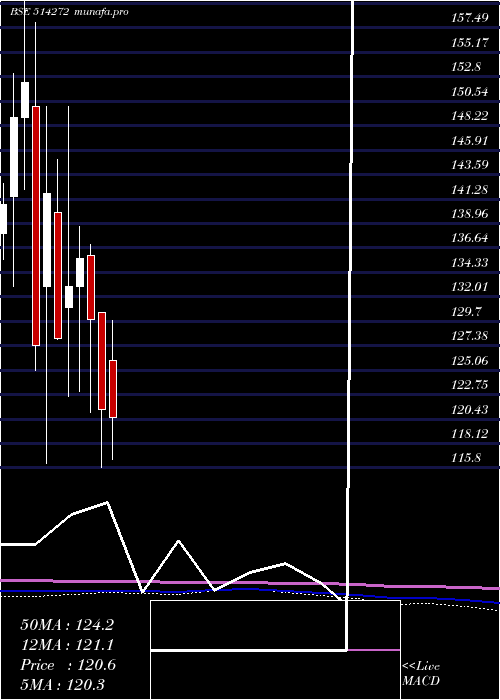Image resolution: width=500 pixels, height=700 pixels.
Task: Click the 5MA : 120.3 readout
Action: click(62, 684)
